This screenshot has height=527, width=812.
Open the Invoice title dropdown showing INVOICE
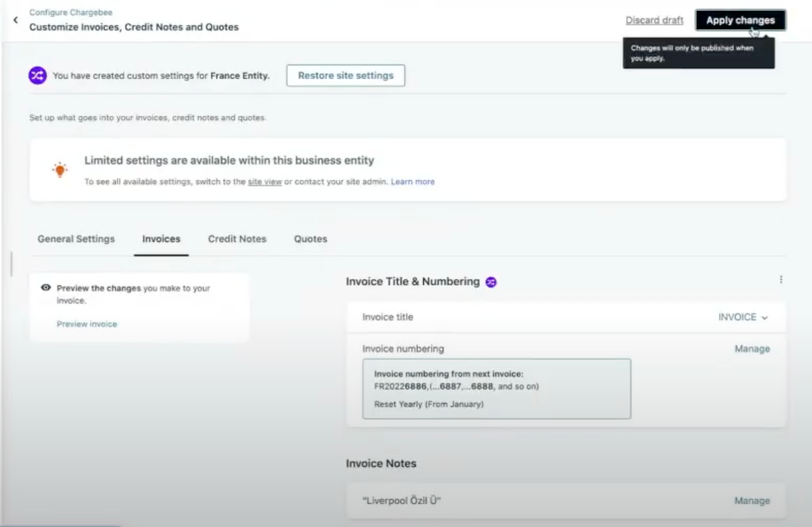[743, 317]
